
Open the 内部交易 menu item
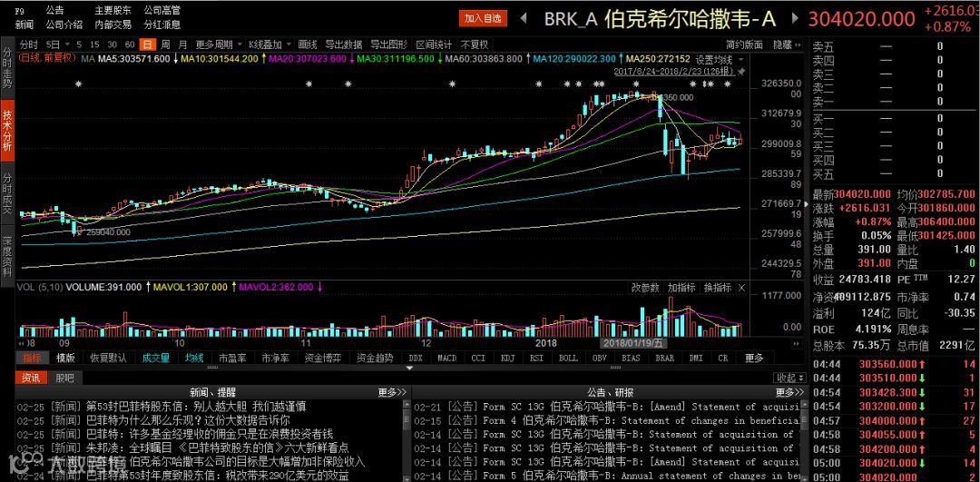[113, 25]
